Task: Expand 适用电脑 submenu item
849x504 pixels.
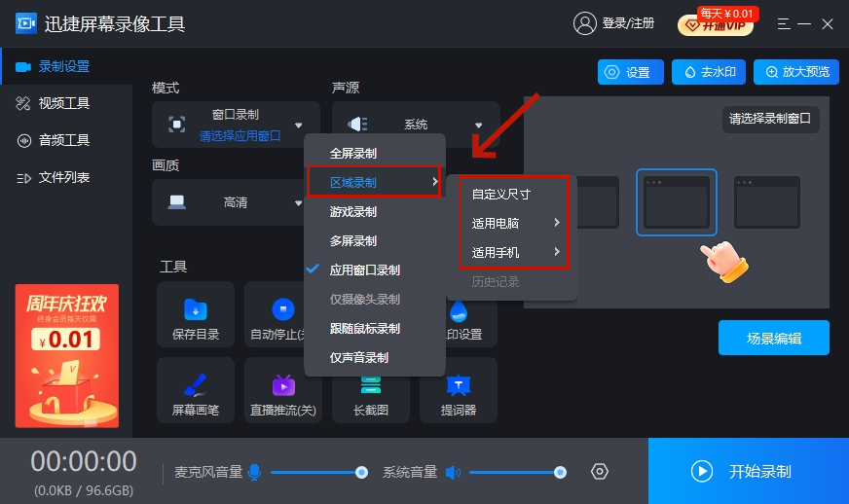Action: (x=513, y=223)
